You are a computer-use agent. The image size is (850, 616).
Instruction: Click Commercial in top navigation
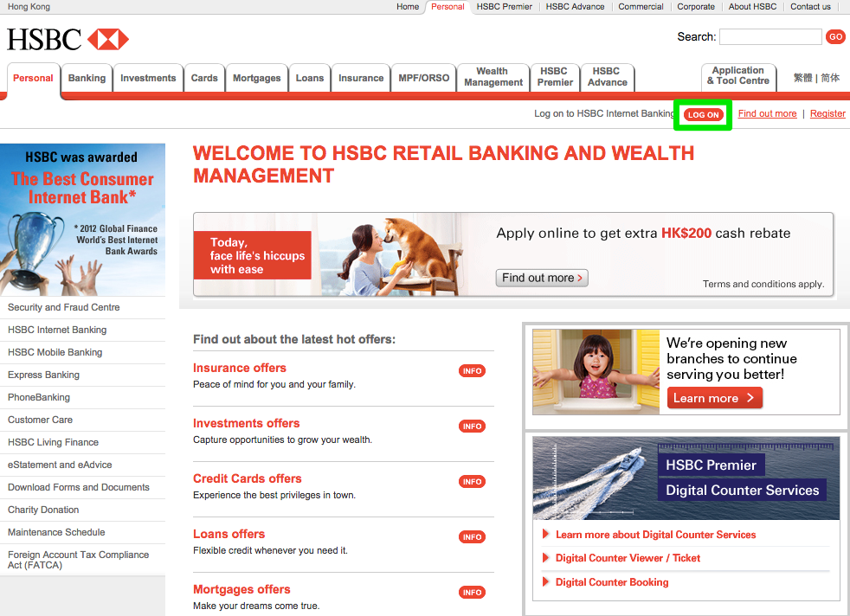coord(641,7)
